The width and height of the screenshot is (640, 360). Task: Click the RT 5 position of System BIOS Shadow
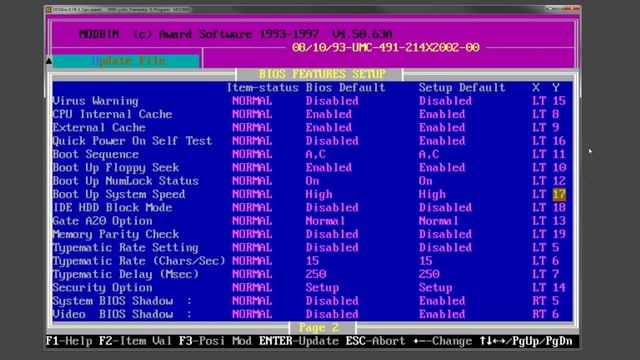pos(545,301)
